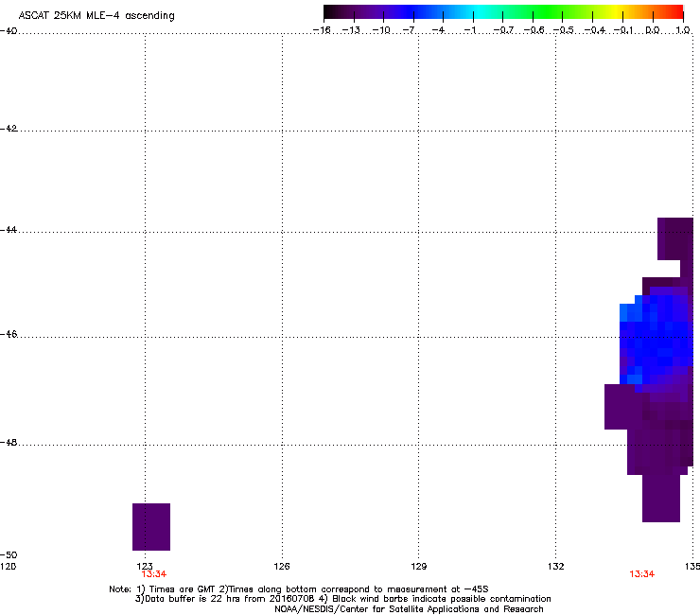Click the -44 latitude axis label

(x=9, y=230)
